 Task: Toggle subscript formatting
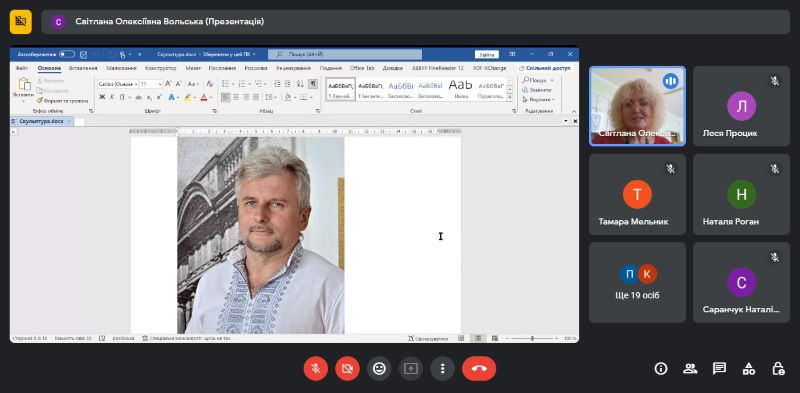[x=149, y=97]
